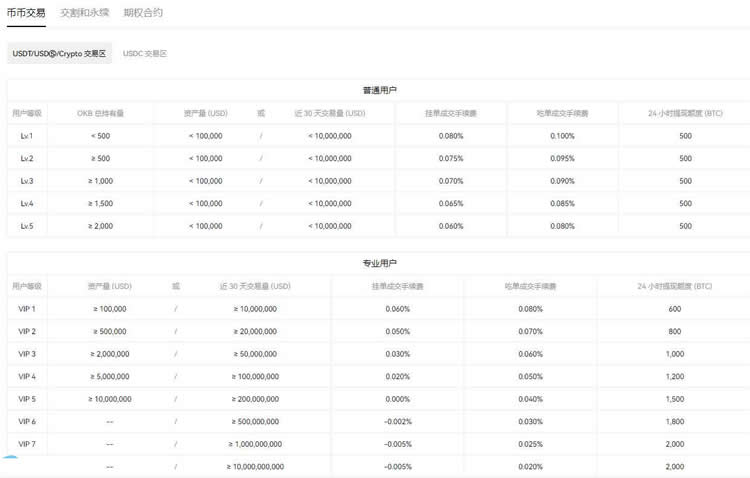Open the 交割和永续 tab
The width and height of the screenshot is (750, 478).
coord(84,13)
